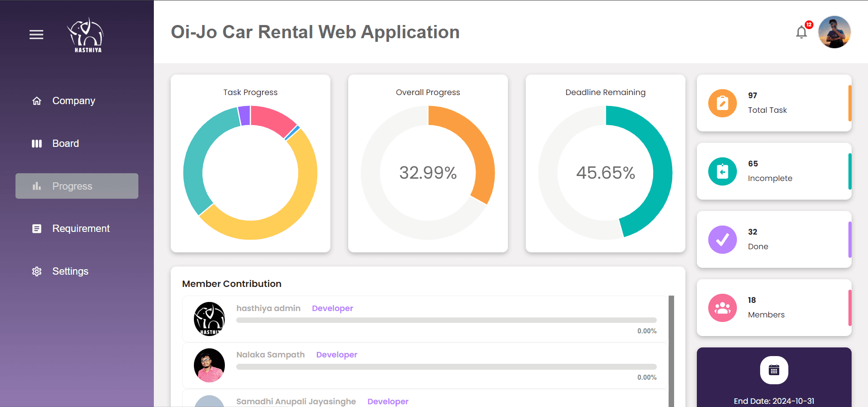Open the user profile avatar
This screenshot has width=868, height=407.
[834, 32]
